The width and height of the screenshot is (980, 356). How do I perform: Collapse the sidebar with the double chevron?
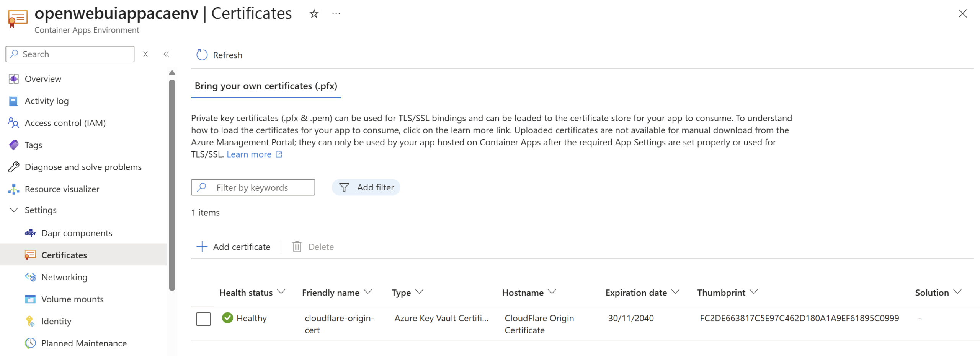[x=166, y=54]
